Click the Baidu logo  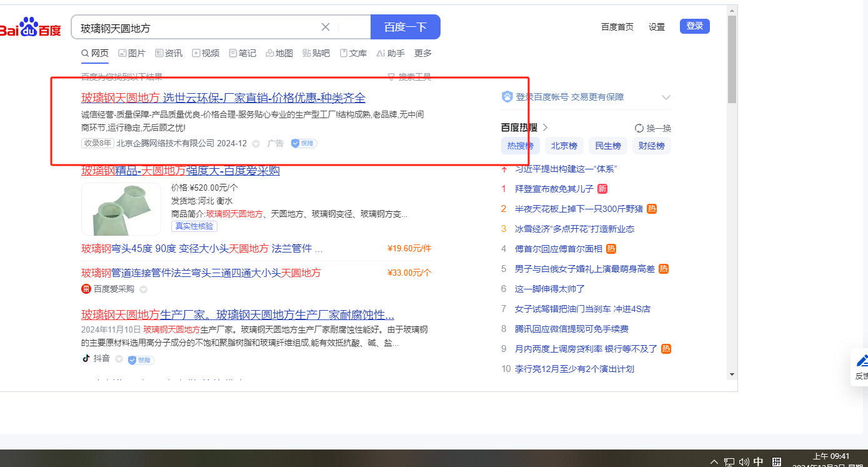tap(30, 28)
